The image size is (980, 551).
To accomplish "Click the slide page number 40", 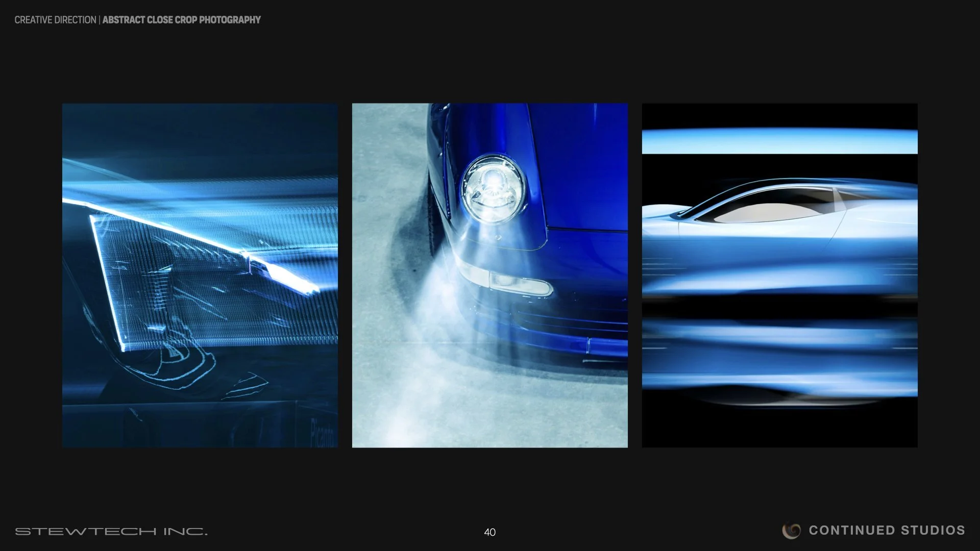I will coord(489,532).
